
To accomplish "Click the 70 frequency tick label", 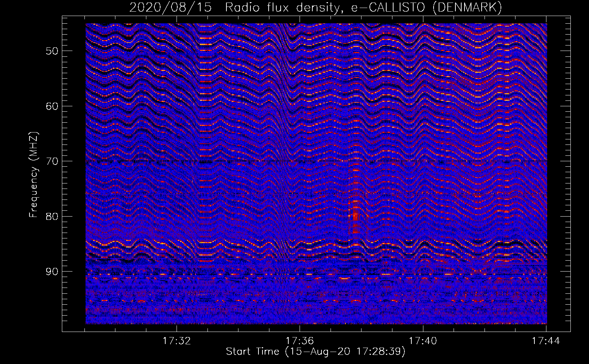I will coord(52,161).
